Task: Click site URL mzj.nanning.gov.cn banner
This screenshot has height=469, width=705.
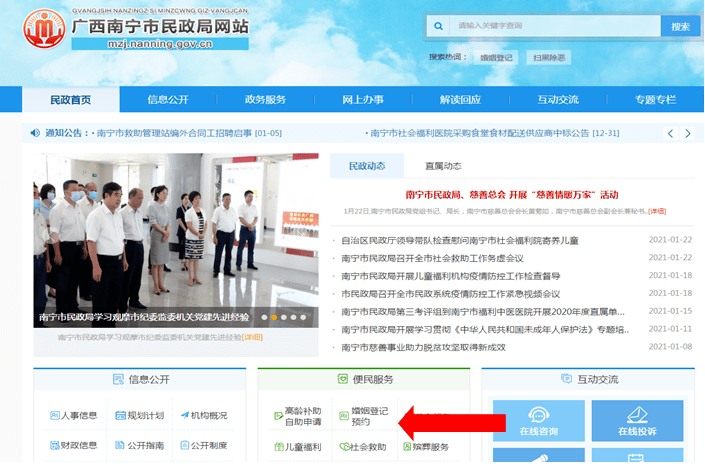Action: click(160, 44)
